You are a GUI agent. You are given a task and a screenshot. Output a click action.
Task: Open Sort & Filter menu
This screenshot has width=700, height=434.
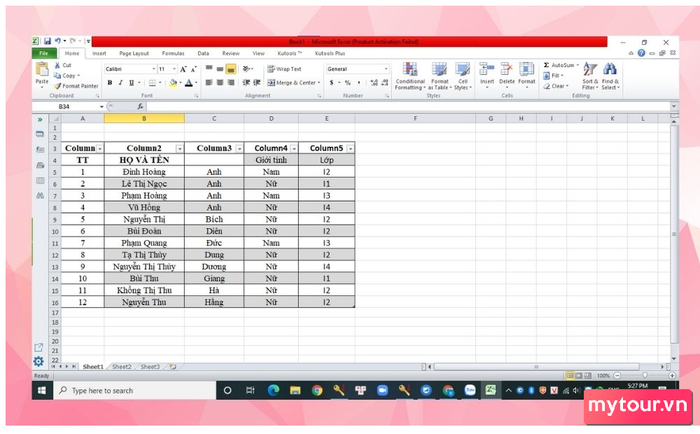point(590,76)
